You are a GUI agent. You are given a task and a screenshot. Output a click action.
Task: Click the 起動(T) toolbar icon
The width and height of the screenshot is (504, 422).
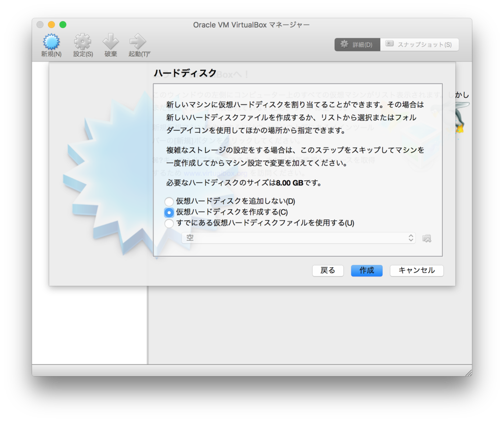click(137, 44)
